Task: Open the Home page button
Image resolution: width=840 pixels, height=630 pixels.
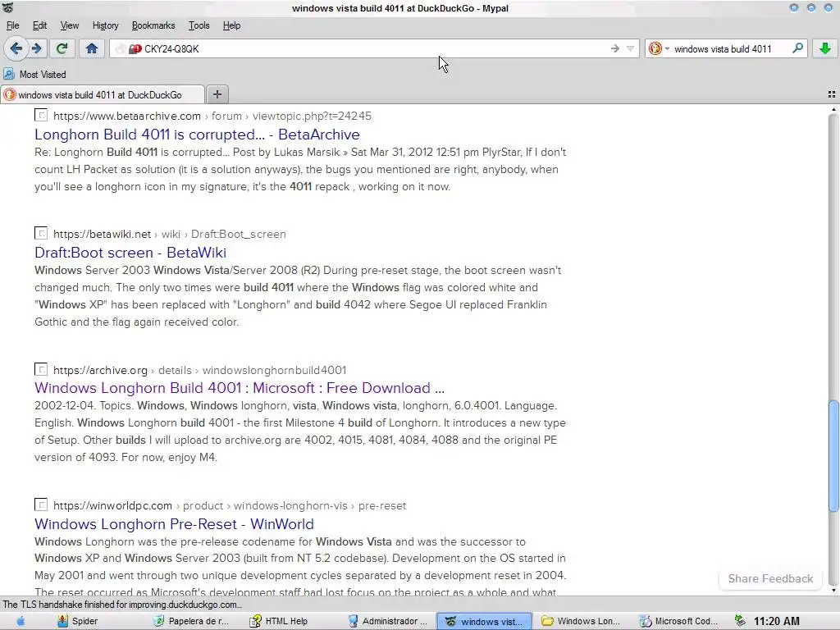Action: [92, 48]
